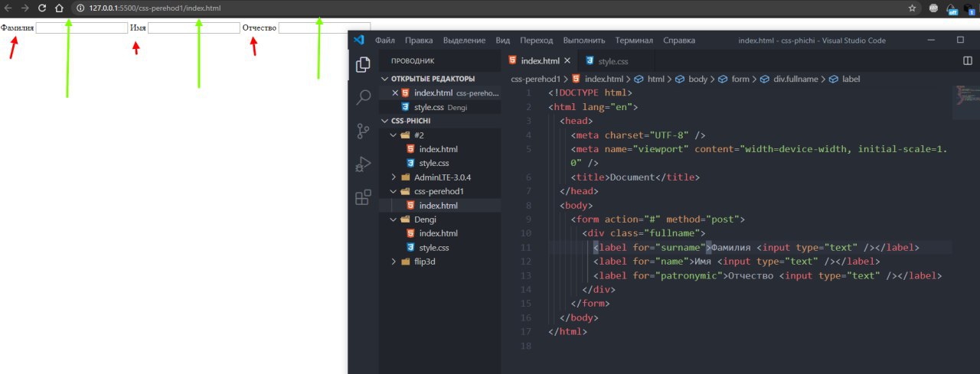Go to browser home page icon

(58, 8)
